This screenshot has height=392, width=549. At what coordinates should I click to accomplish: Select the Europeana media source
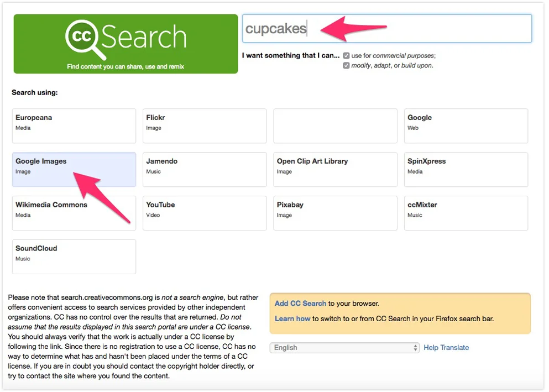click(x=74, y=126)
